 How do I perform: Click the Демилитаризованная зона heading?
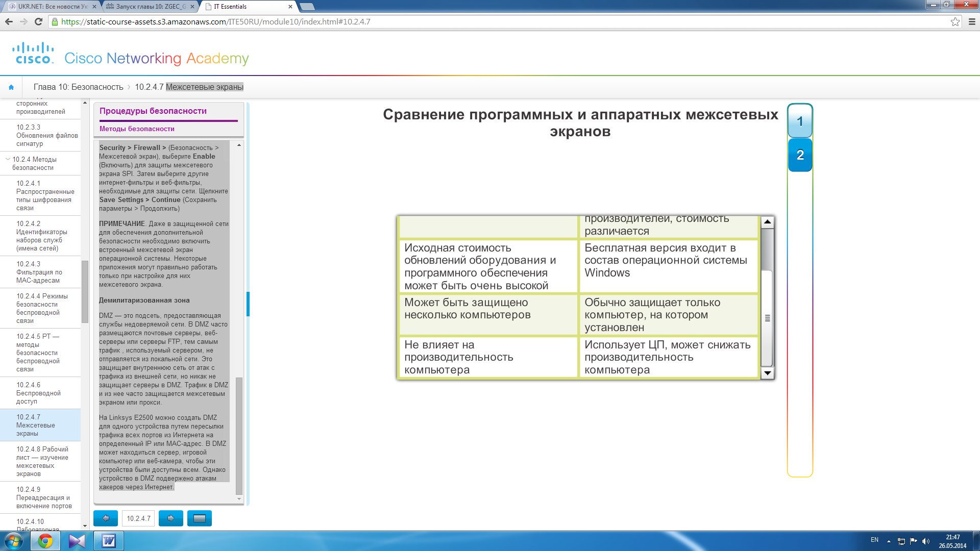[144, 300]
